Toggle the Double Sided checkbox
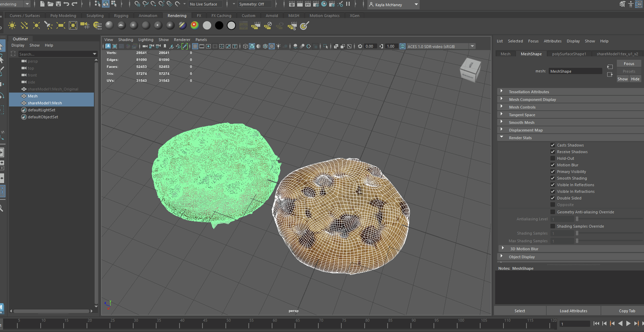 [553, 198]
